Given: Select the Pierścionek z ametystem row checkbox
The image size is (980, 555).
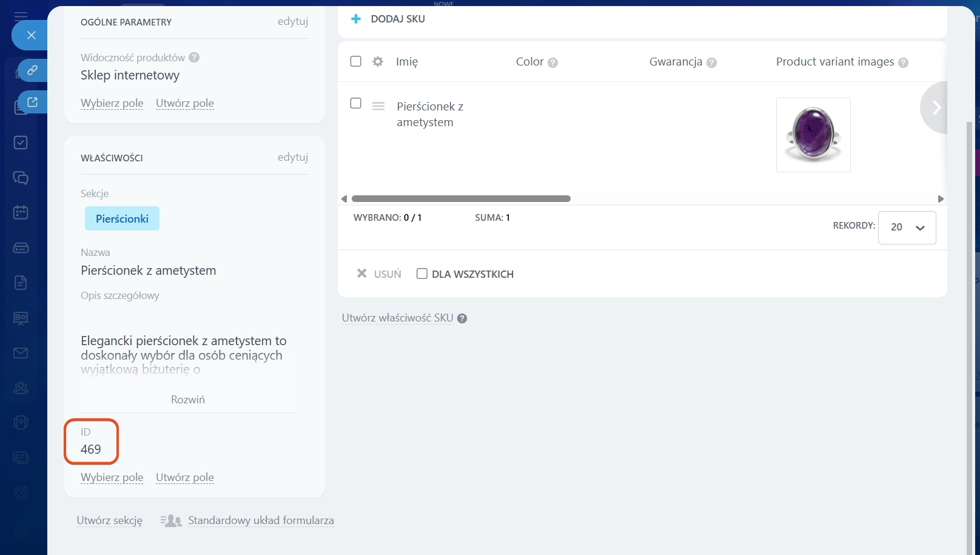Looking at the screenshot, I should [356, 103].
